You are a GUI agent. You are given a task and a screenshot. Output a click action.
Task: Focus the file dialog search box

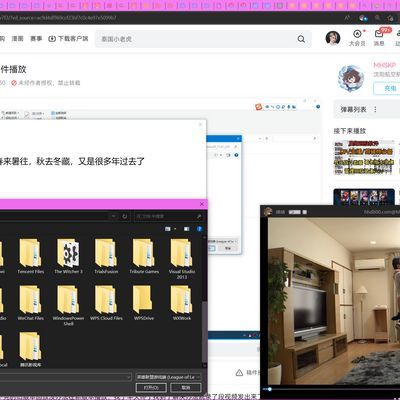[169, 216]
